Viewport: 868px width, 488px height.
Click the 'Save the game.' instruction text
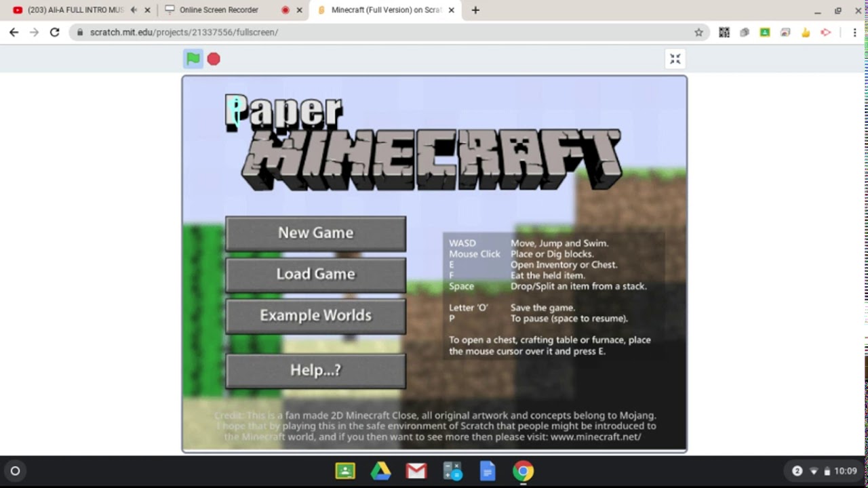click(x=542, y=308)
